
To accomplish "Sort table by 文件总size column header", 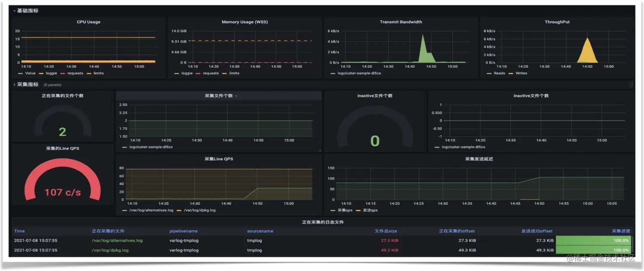I will [386, 231].
